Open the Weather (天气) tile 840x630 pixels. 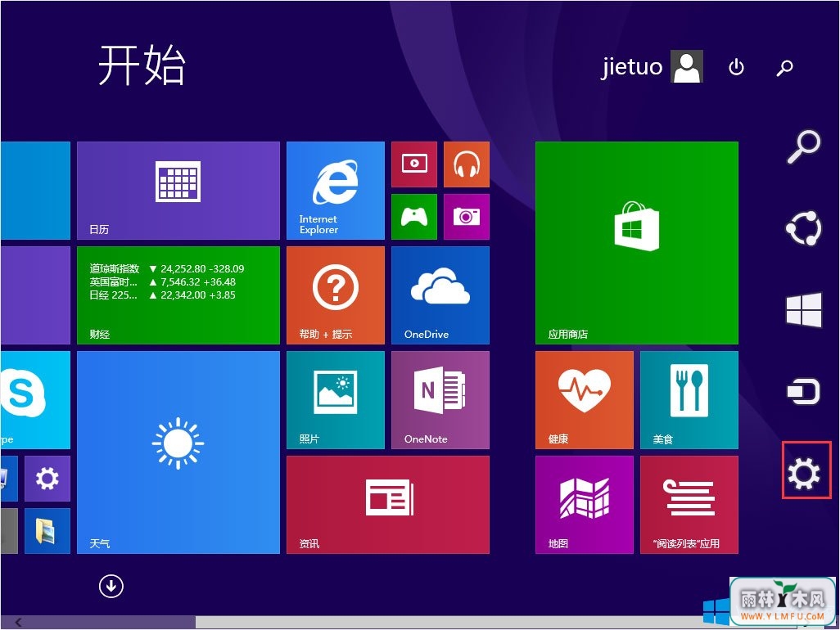[178, 452]
